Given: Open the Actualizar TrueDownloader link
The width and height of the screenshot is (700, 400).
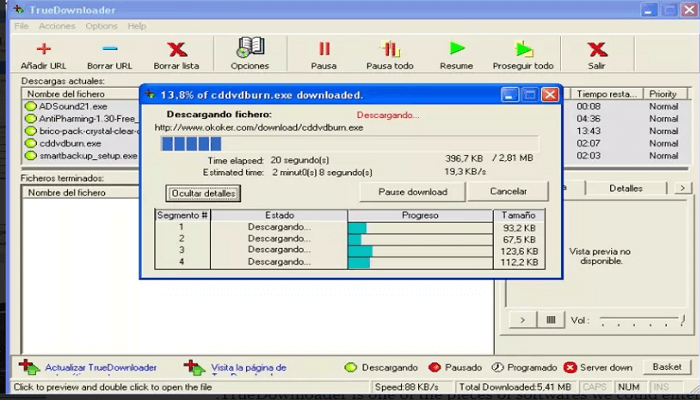Looking at the screenshot, I should point(101,368).
